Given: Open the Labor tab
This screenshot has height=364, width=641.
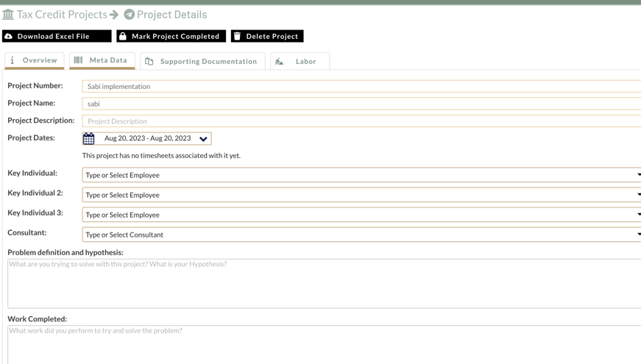Looking at the screenshot, I should tap(300, 61).
